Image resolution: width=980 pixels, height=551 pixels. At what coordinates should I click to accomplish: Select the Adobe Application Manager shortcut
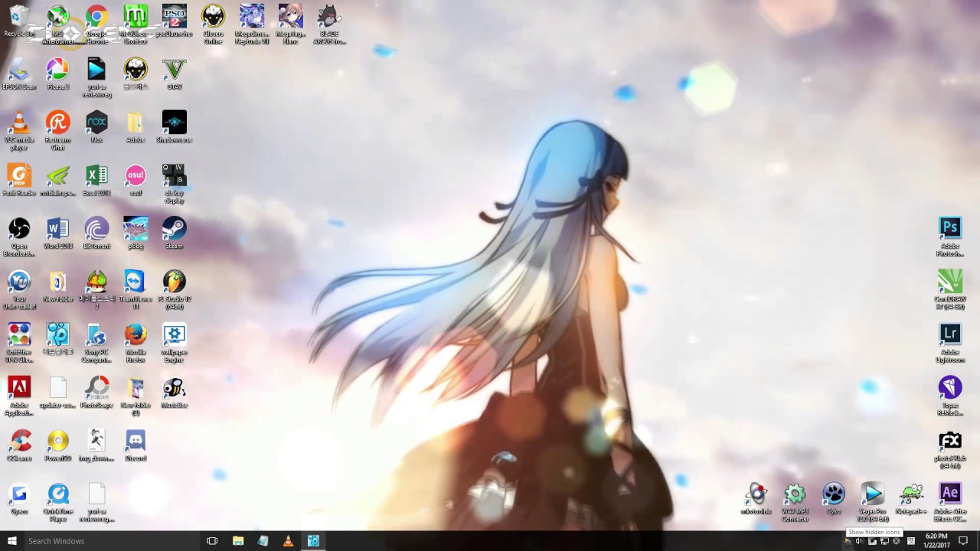(19, 396)
